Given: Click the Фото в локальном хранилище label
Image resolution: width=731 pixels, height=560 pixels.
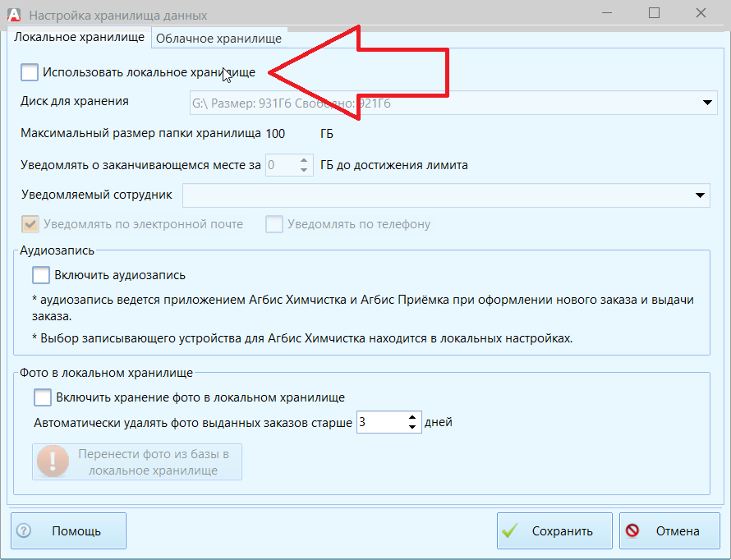Looking at the screenshot, I should point(106,373).
